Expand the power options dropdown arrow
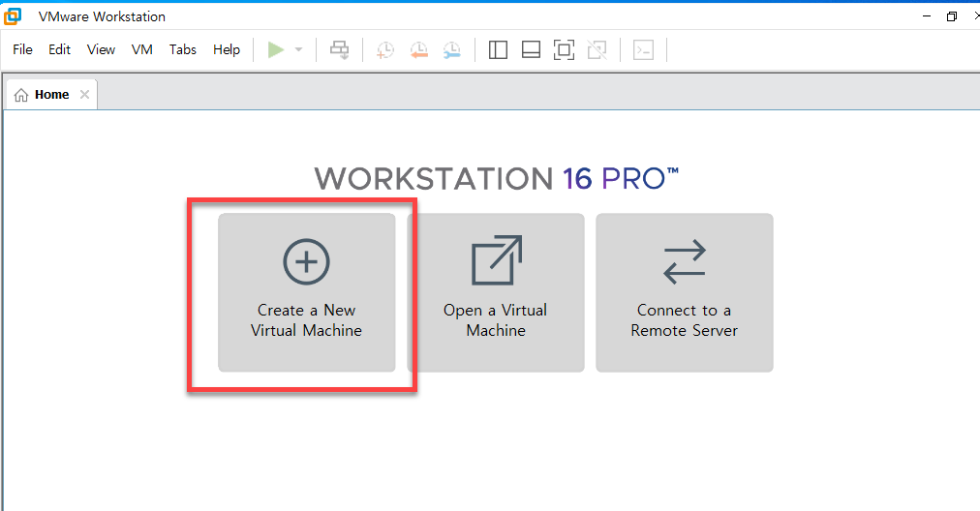This screenshot has width=980, height=511. tap(299, 50)
